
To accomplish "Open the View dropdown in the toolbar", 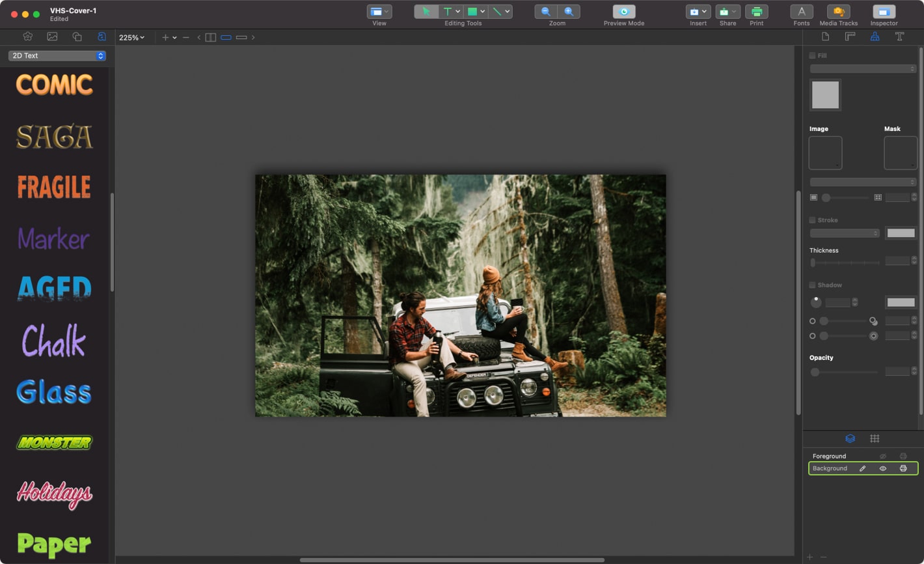I will 379,11.
